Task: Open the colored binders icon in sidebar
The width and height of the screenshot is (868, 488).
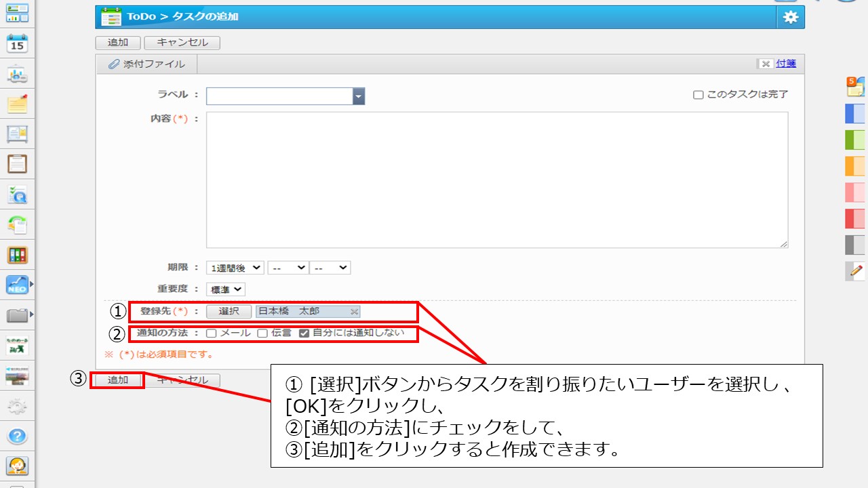Action: (x=17, y=255)
